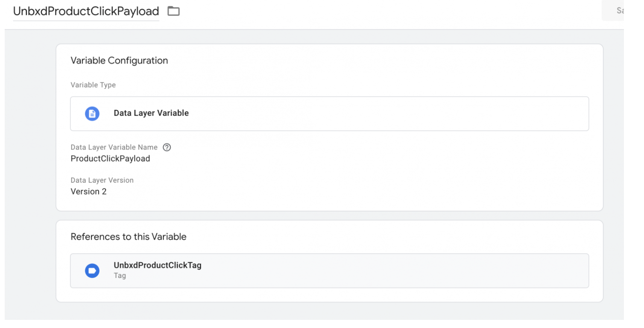The height and width of the screenshot is (328, 644).
Task: Click the partially visible Save button
Action: coord(613,11)
